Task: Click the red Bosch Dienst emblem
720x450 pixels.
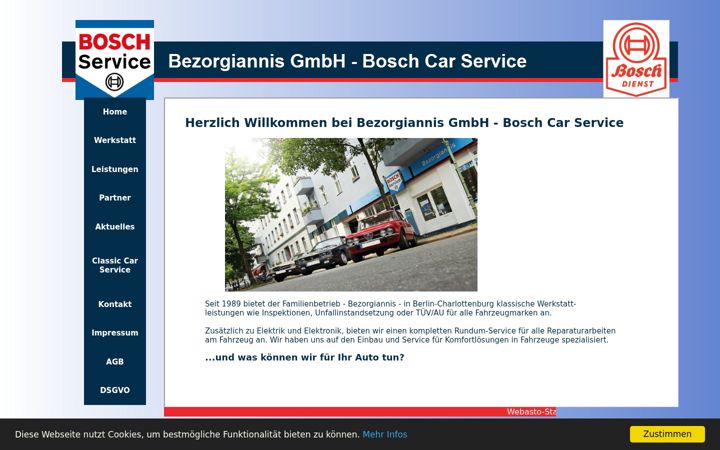Action: click(636, 59)
